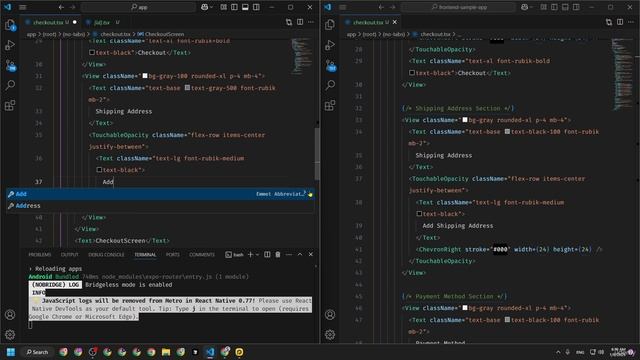The height and width of the screenshot is (360, 640).
Task: Open new terminal dropdown arrow
Action: click(x=257, y=255)
